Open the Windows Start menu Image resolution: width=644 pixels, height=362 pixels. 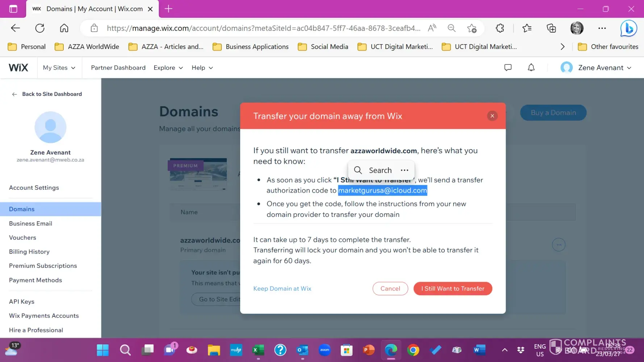pyautogui.click(x=103, y=350)
